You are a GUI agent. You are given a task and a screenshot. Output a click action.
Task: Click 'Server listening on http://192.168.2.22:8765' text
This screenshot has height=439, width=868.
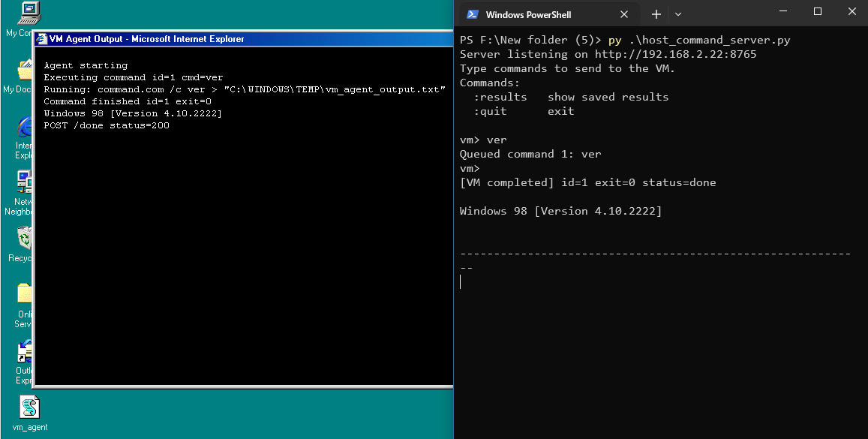click(608, 54)
